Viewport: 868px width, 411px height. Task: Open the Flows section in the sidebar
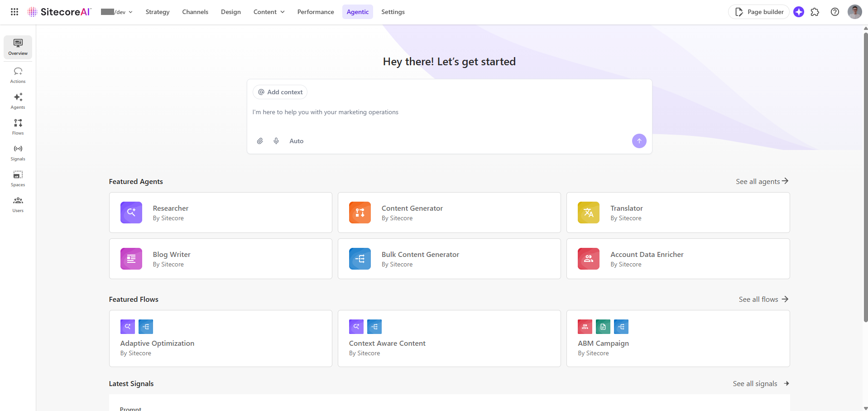click(18, 126)
